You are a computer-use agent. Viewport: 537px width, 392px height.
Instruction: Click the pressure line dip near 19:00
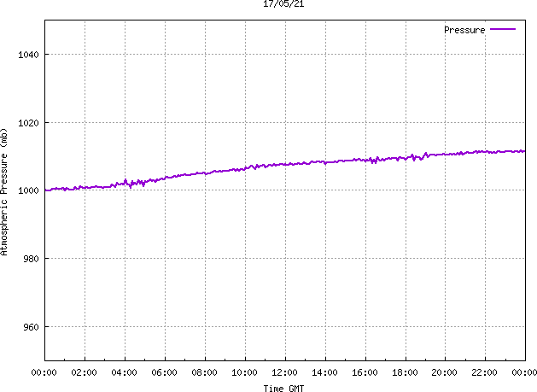421,159
